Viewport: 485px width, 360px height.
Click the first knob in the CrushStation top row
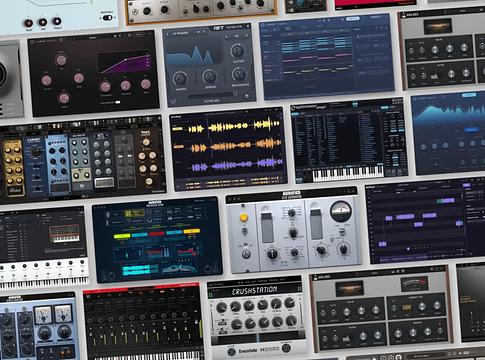[221, 307]
